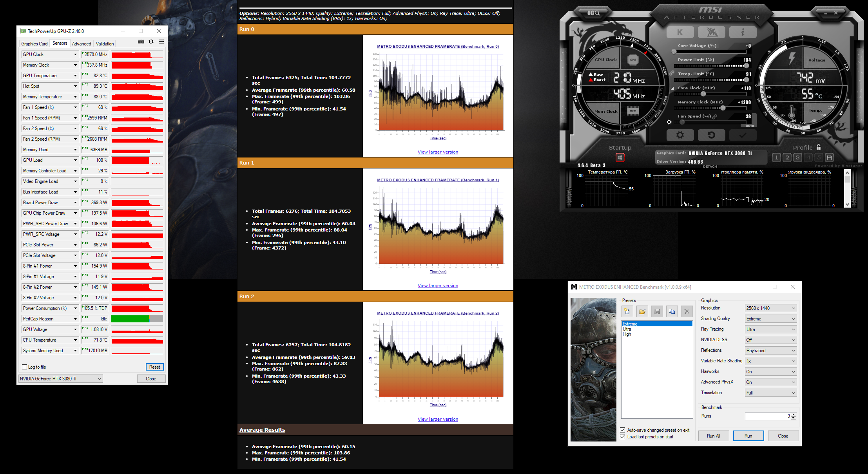Viewport: 868px width, 474px height.
Task: Click the Power Limit slider handle
Action: click(746, 66)
